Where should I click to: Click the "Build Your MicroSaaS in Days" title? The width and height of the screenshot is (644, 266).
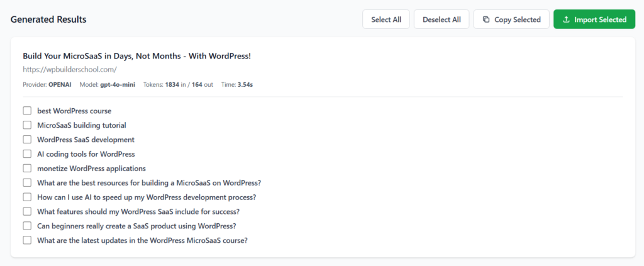tap(136, 56)
